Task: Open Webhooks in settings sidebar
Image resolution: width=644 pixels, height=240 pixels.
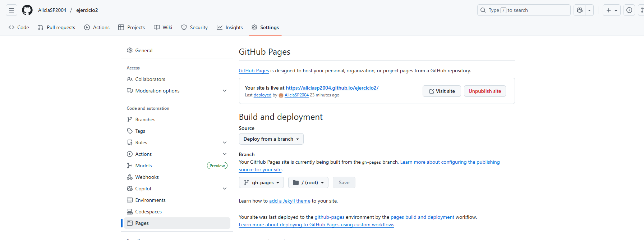Action: pyautogui.click(x=147, y=177)
